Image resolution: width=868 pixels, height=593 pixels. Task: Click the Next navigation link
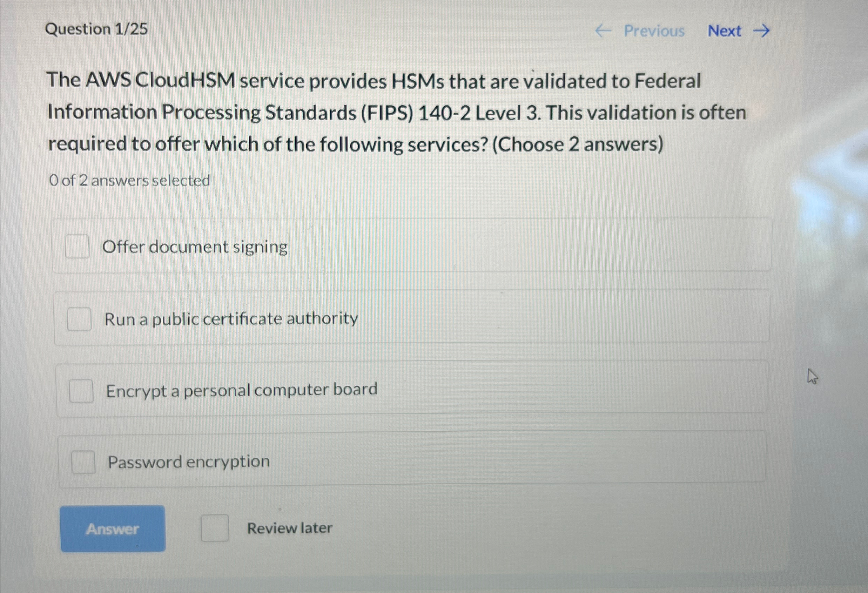tap(724, 31)
